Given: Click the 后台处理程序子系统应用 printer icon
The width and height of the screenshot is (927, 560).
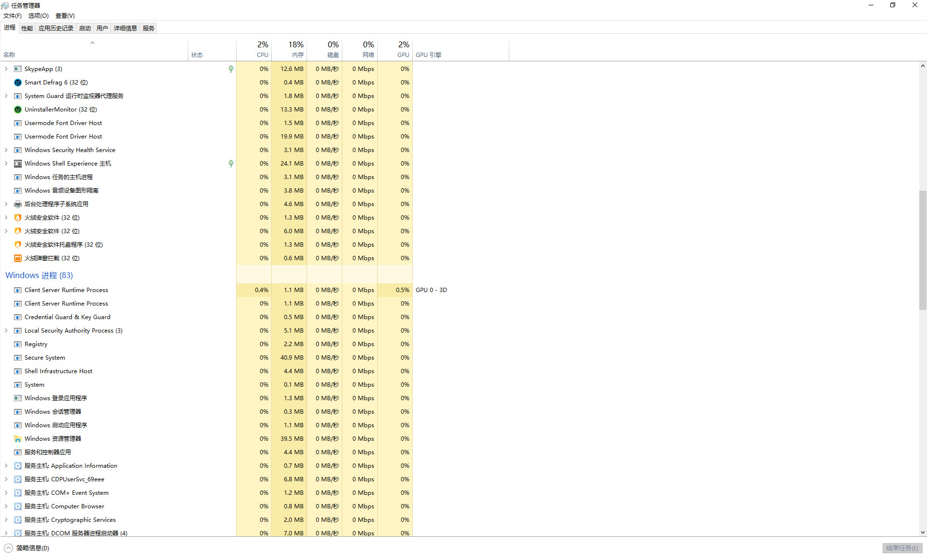Looking at the screenshot, I should point(18,204).
